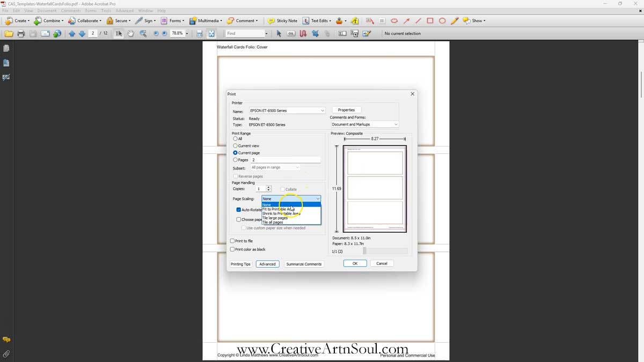This screenshot has width=644, height=362.
Task: Open the File menu
Action: point(5,11)
